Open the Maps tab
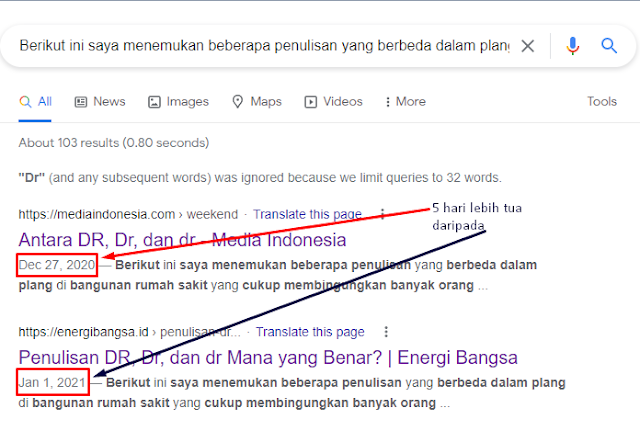 pos(257,102)
